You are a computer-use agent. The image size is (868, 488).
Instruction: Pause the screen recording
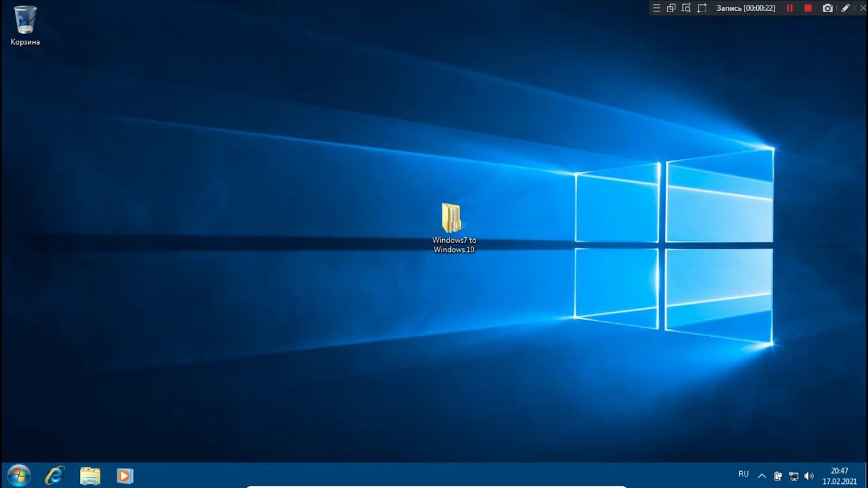(x=790, y=8)
